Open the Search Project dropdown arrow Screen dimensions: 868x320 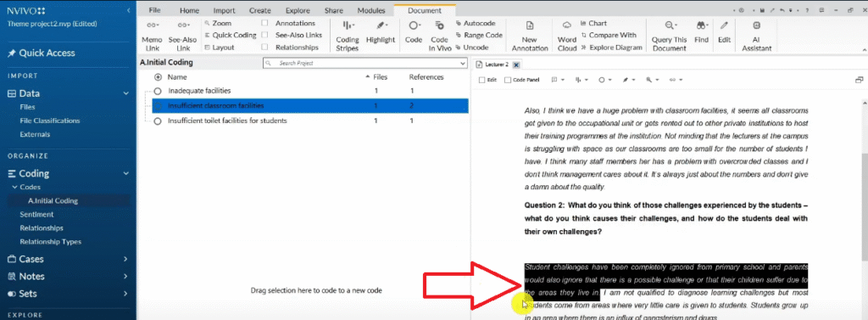pos(463,64)
